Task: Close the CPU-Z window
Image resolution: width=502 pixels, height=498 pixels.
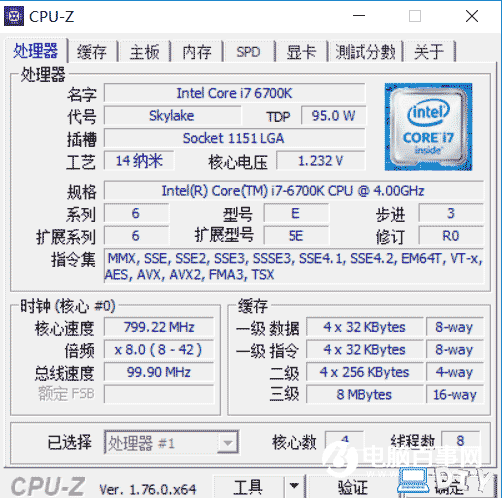Action: point(472,16)
